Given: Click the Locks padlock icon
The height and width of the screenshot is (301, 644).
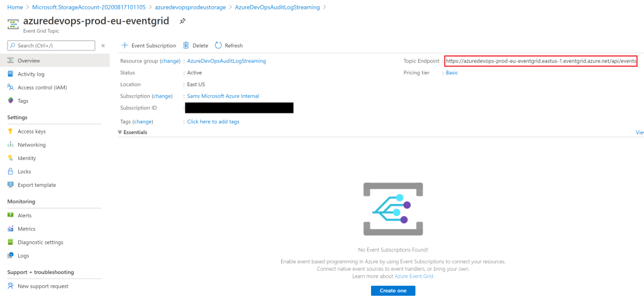Looking at the screenshot, I should pyautogui.click(x=11, y=171).
